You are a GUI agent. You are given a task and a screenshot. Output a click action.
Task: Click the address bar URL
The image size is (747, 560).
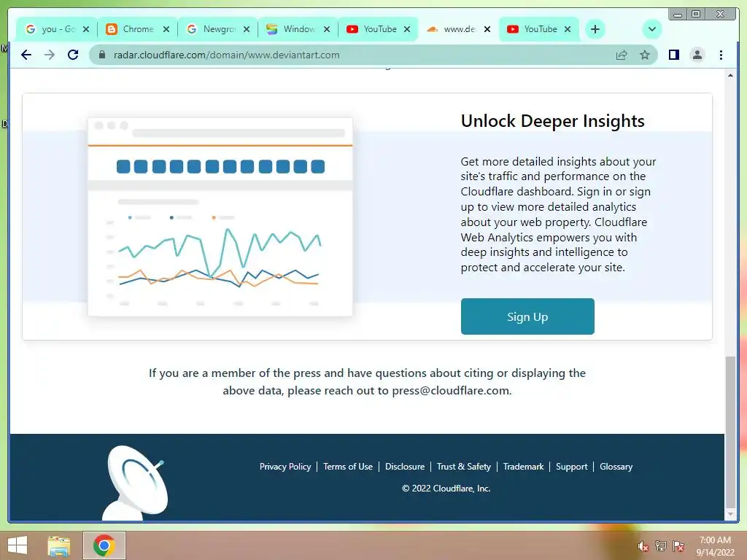pyautogui.click(x=226, y=55)
